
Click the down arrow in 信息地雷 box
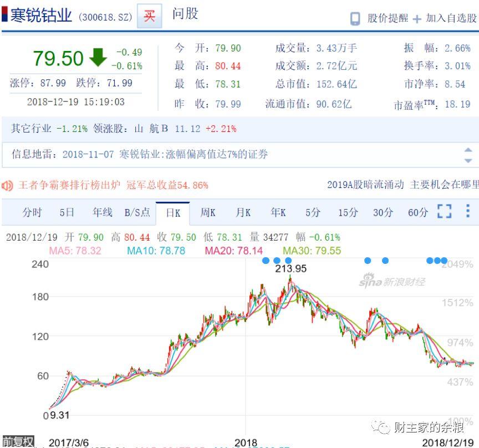point(468,160)
